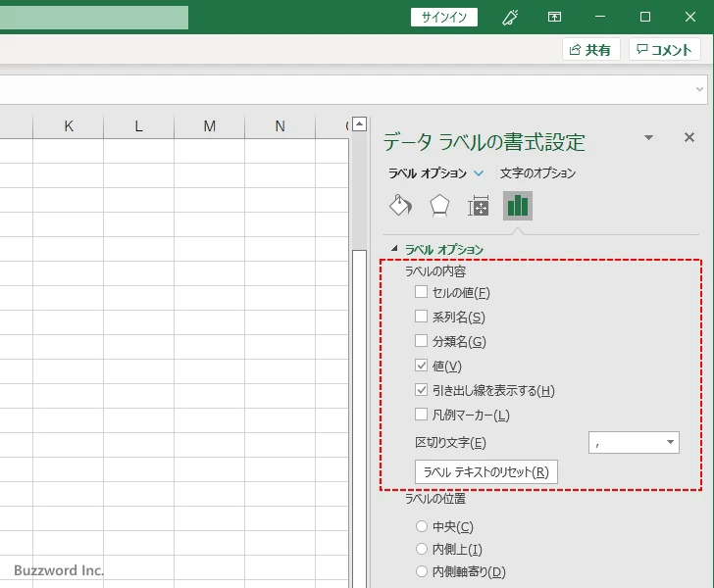This screenshot has height=588, width=714.
Task: Switch to 文字のオプション tab
Action: tap(537, 173)
